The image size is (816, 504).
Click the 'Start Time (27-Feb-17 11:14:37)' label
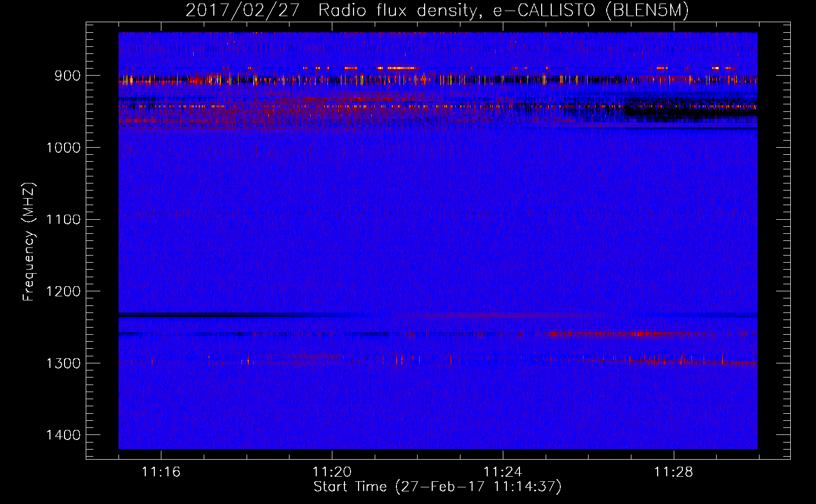click(437, 487)
